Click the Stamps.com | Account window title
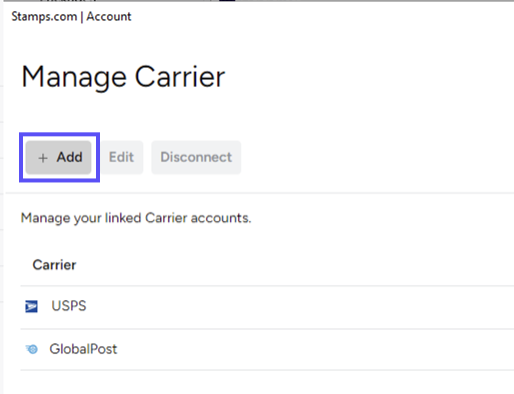Viewport: 514px width, 394px height. point(71,17)
